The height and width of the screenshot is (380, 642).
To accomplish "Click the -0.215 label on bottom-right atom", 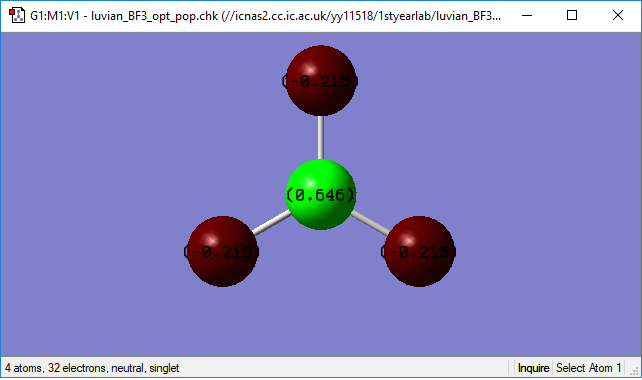I will (418, 252).
